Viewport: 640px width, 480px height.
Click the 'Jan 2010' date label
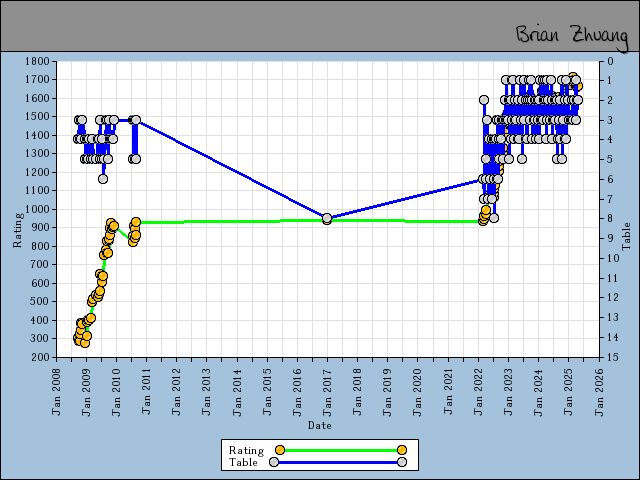(116, 392)
